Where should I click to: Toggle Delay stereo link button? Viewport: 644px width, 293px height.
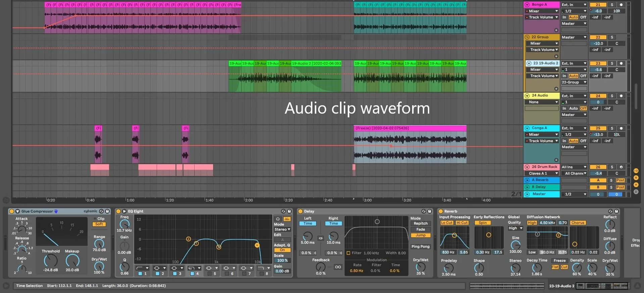pos(320,238)
